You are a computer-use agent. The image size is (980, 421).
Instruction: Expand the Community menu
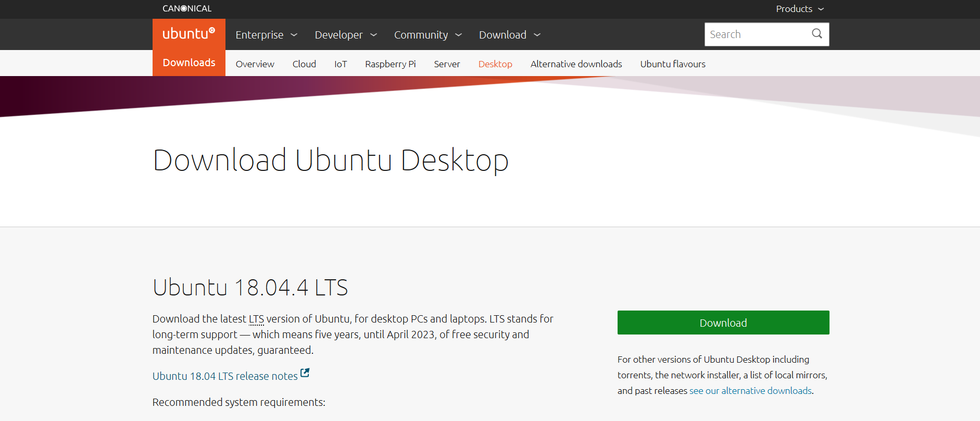point(428,35)
